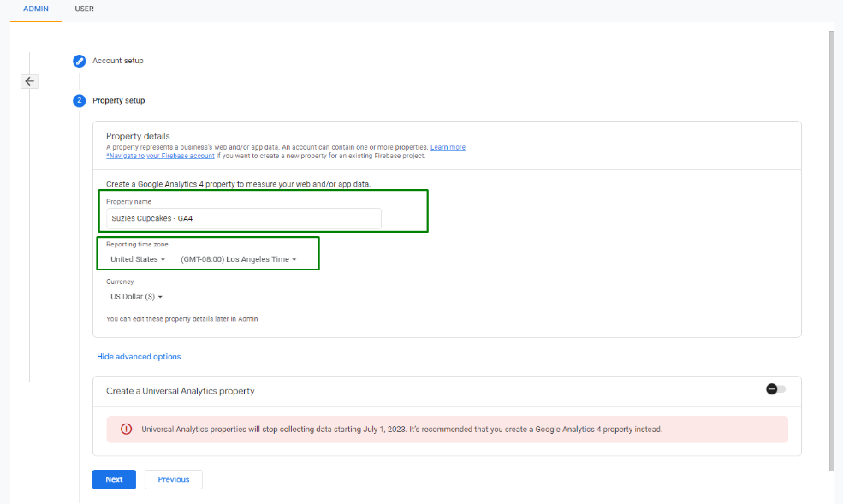The height and width of the screenshot is (504, 843).
Task: Open the Learn more link
Action: [x=448, y=147]
